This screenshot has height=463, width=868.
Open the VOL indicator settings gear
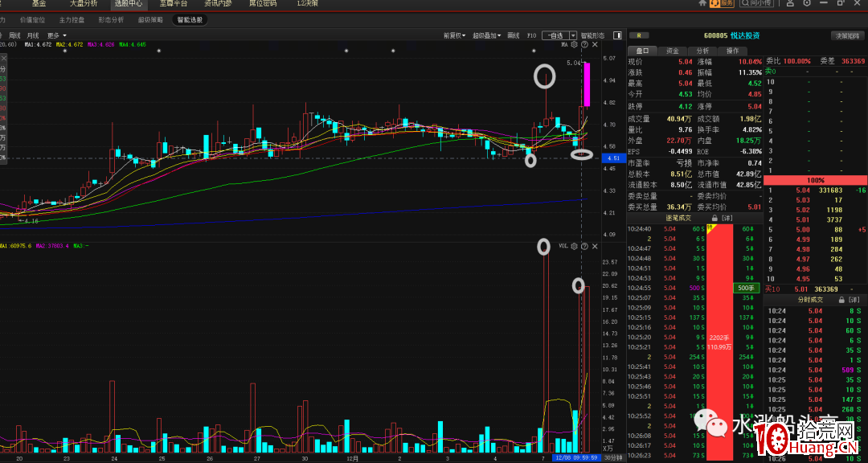pos(574,246)
